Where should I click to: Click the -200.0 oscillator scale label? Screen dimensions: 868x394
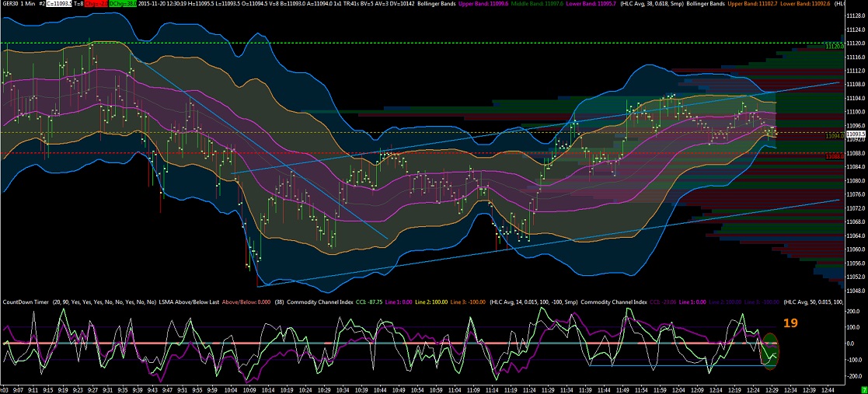856,376
